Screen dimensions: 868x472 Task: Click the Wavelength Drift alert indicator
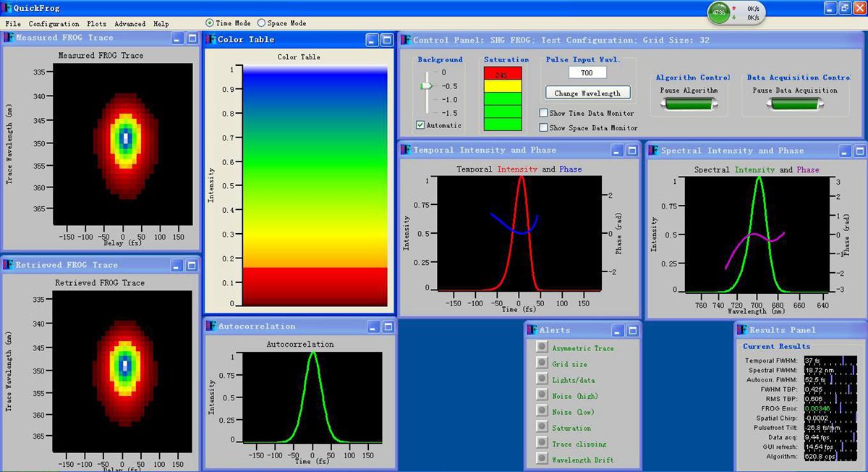tap(541, 458)
